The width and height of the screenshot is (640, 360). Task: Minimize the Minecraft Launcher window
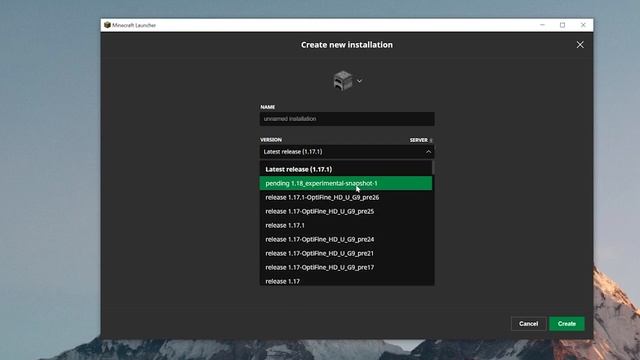click(x=542, y=25)
